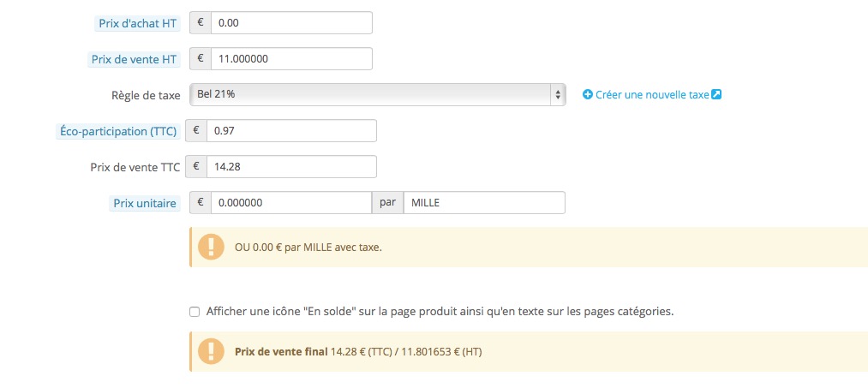Click the Prix unitaire amount field 0.000000

tap(291, 203)
